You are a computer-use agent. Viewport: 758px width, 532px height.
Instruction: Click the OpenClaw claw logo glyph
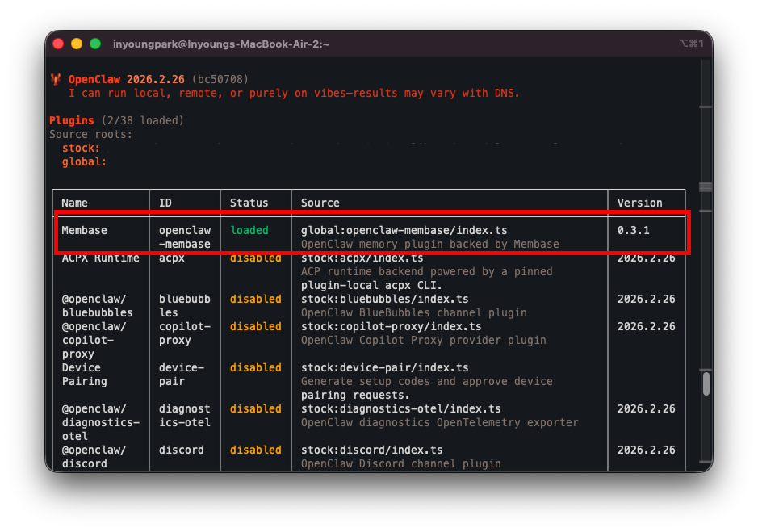tap(56, 78)
